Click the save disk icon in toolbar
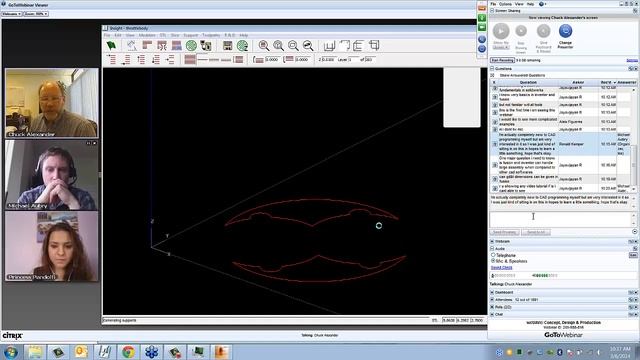Screen dimensions: 640x360 coord(228,45)
